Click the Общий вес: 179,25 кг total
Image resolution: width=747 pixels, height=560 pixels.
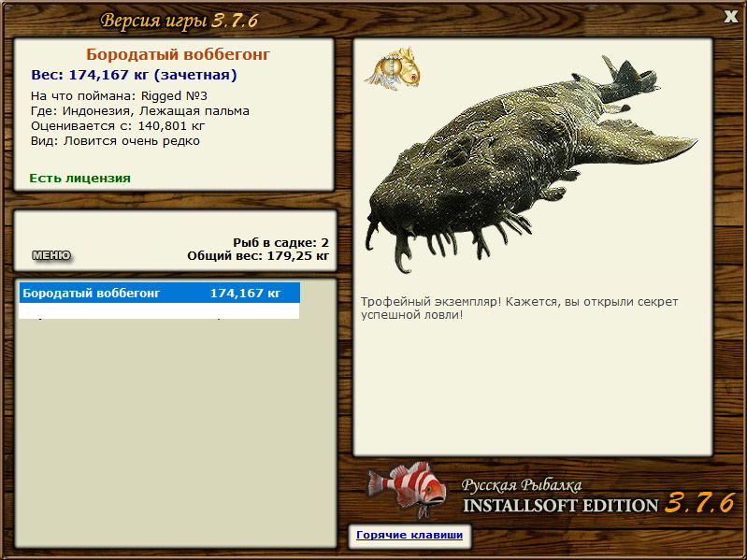(258, 256)
